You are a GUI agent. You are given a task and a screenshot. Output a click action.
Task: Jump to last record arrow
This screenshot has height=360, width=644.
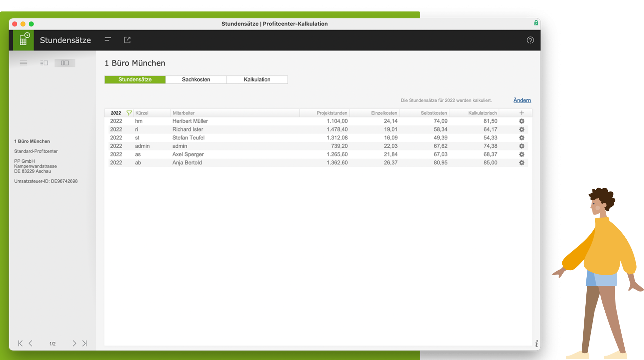[x=84, y=343]
